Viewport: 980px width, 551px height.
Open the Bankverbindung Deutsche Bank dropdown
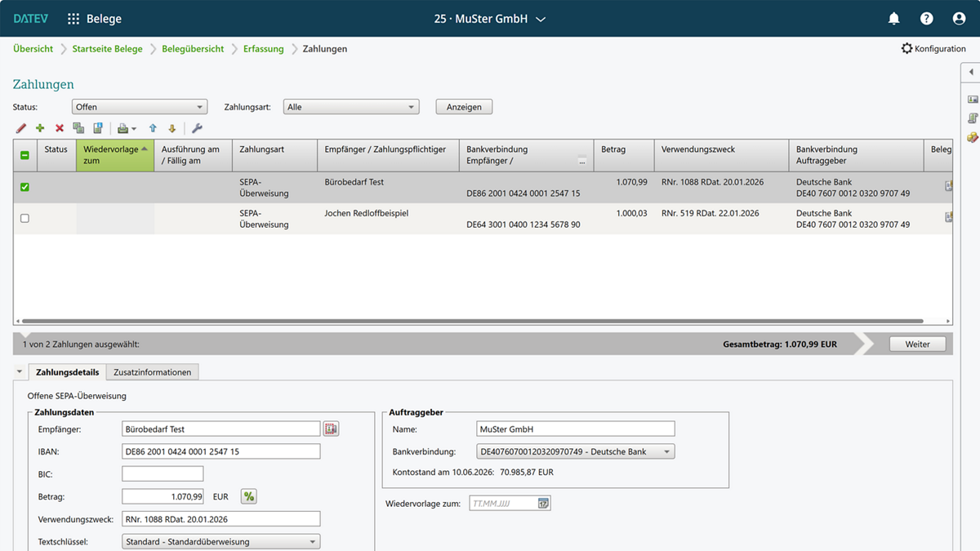point(576,451)
